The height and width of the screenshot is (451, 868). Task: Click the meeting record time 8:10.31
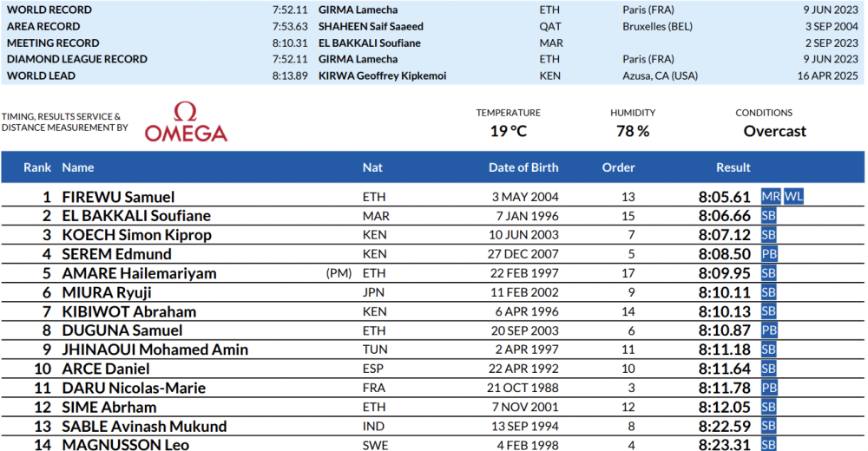[x=290, y=43]
